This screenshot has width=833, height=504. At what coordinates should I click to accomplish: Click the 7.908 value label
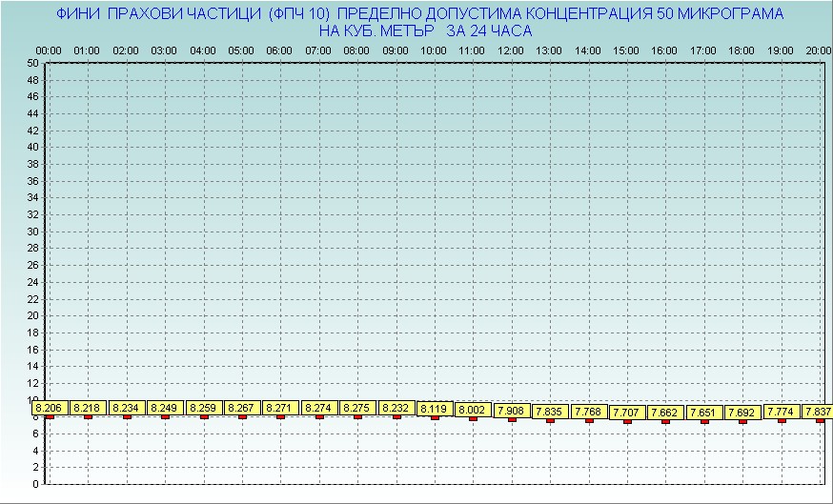pos(512,411)
